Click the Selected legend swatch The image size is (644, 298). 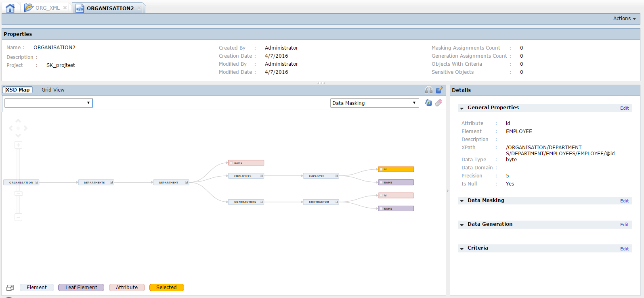pyautogui.click(x=166, y=288)
